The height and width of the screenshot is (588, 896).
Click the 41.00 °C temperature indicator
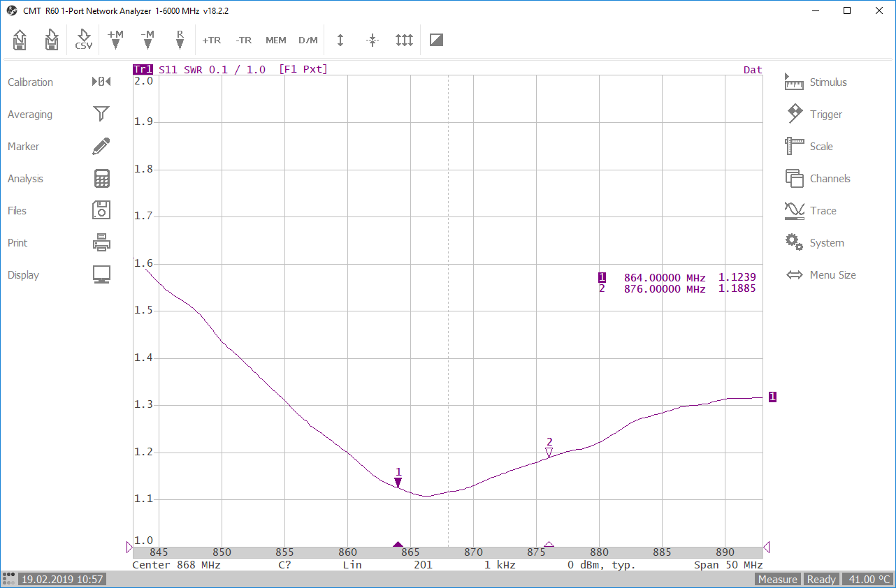pos(867,579)
